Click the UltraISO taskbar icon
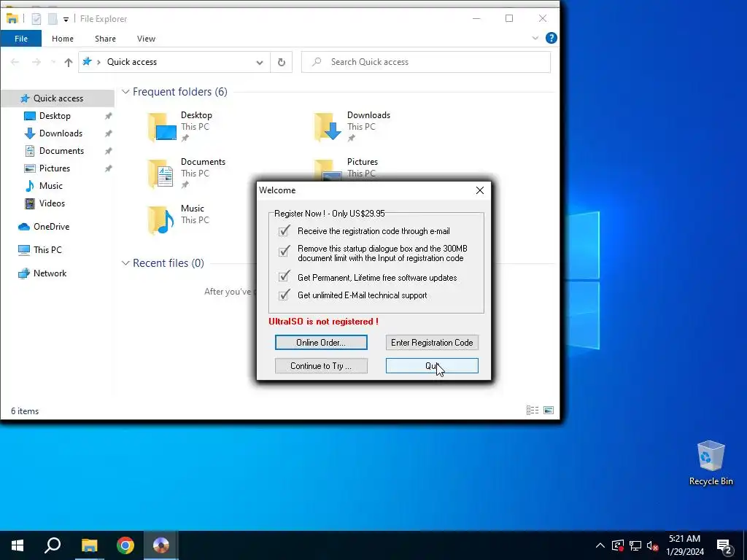 pyautogui.click(x=161, y=545)
